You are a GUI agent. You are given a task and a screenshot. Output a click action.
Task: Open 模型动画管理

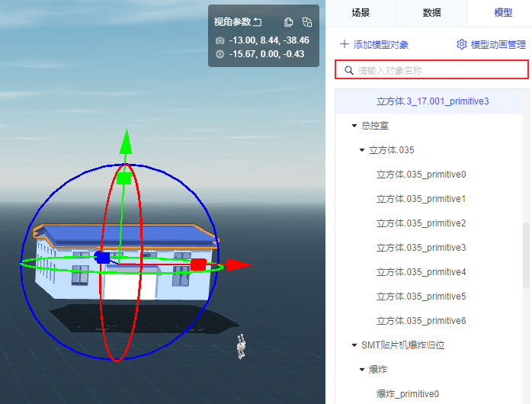coord(492,44)
